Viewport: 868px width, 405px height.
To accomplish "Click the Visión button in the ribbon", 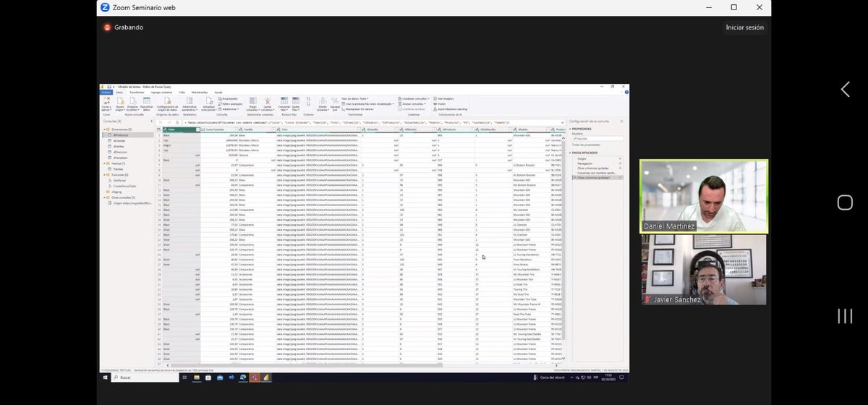I will click(x=441, y=103).
